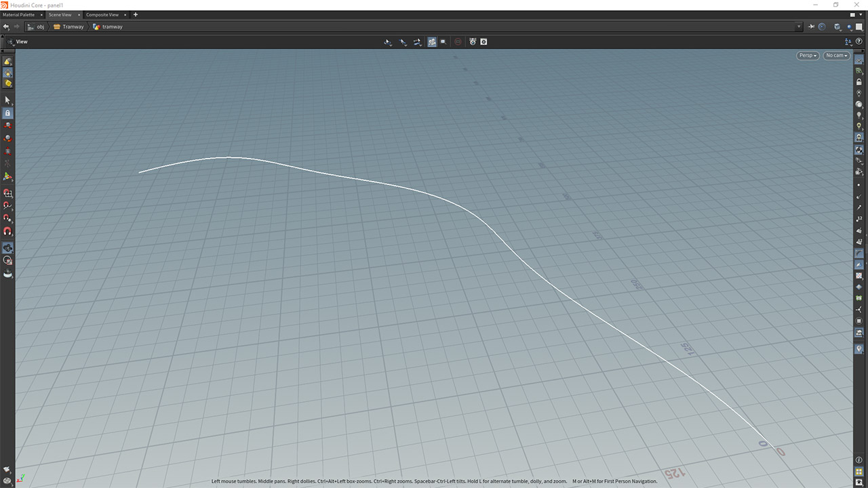Click the render region icon
Viewport: 868px width, 488px height.
point(473,42)
